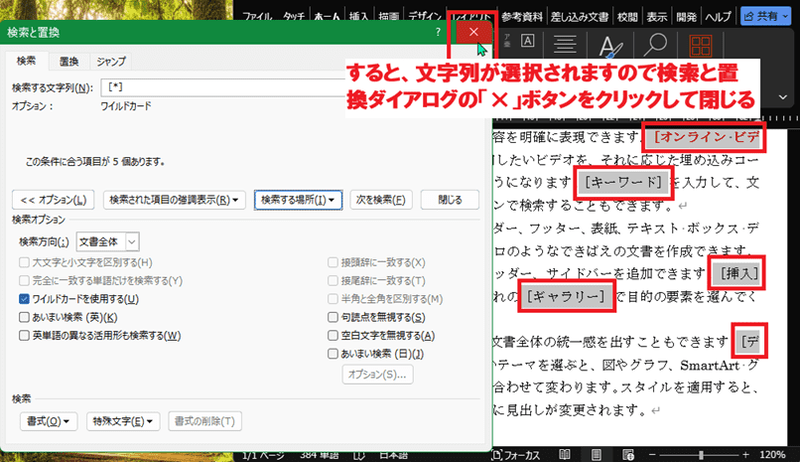Open the 検索方向 combo box showing 文書全体
800x462 pixels.
107,242
